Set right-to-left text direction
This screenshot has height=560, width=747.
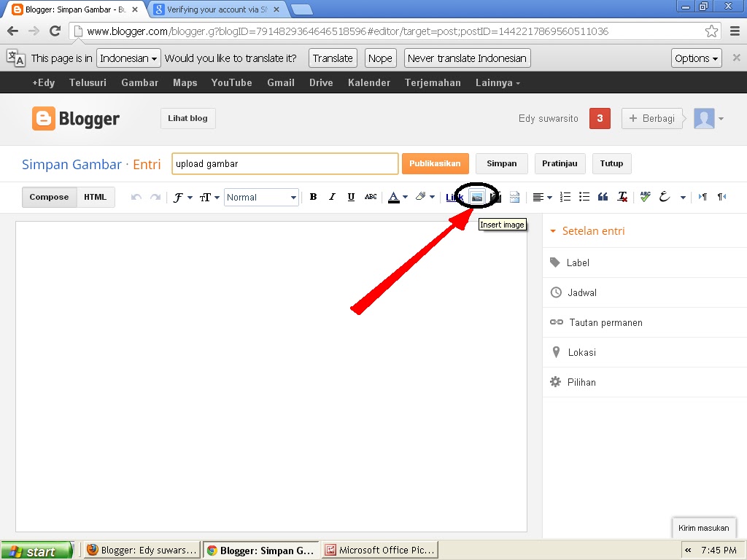tap(721, 197)
